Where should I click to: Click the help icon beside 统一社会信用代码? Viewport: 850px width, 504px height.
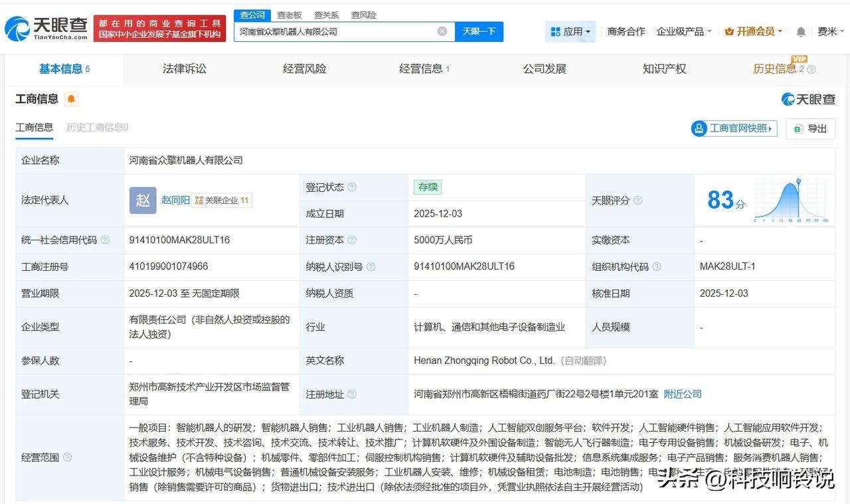click(x=105, y=240)
